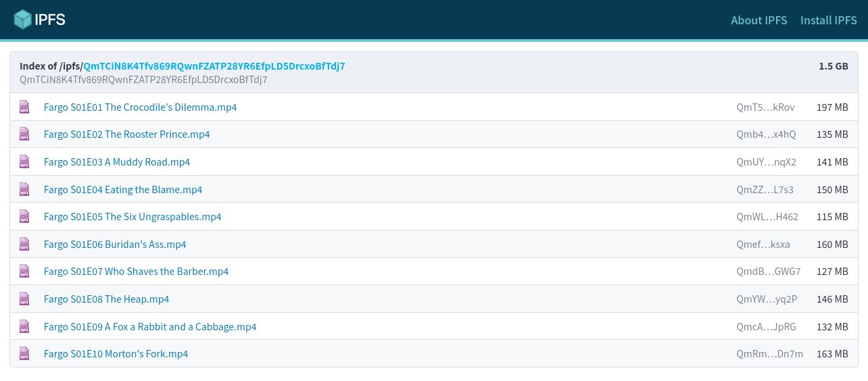Click the 163 MB size value
The image size is (868, 381).
coord(832,354)
